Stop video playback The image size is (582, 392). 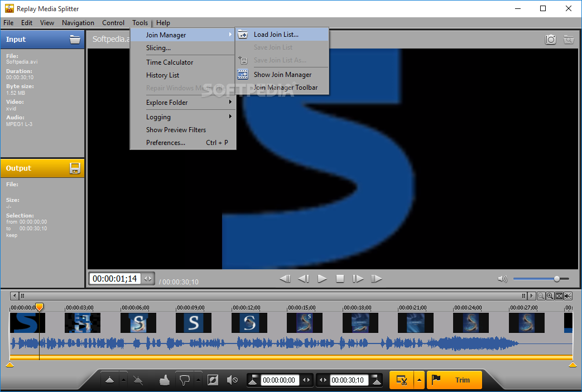coord(340,278)
